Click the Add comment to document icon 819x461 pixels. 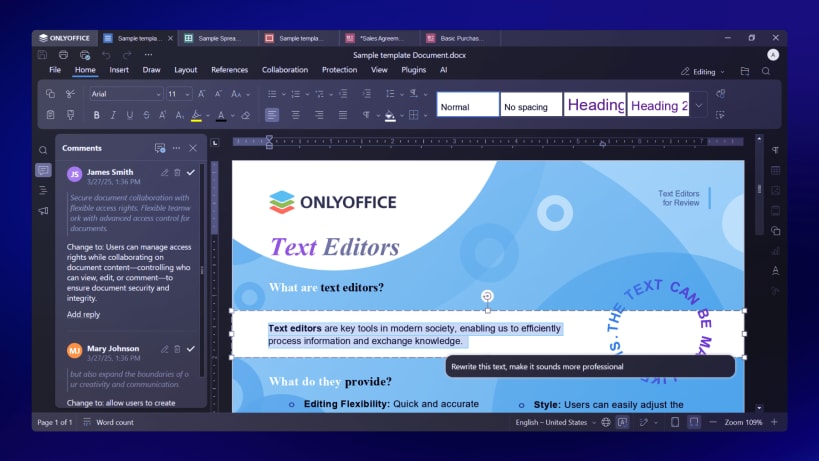coord(160,148)
